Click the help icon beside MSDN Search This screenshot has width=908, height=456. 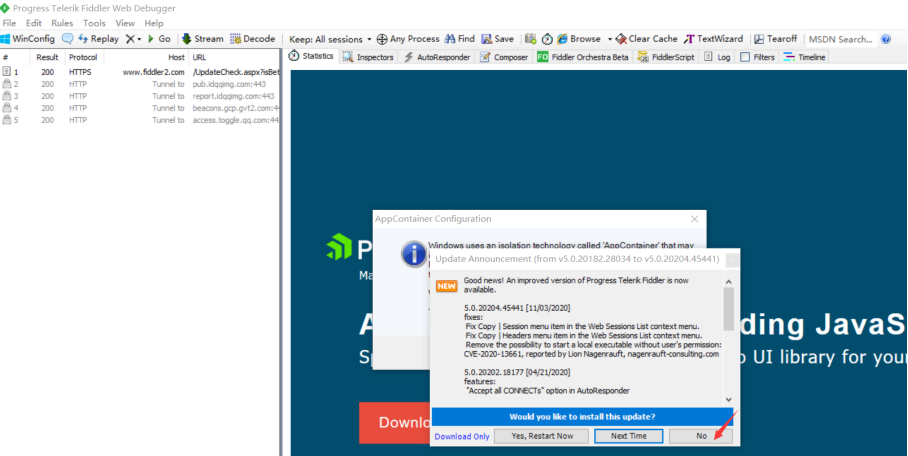pyautogui.click(x=885, y=39)
